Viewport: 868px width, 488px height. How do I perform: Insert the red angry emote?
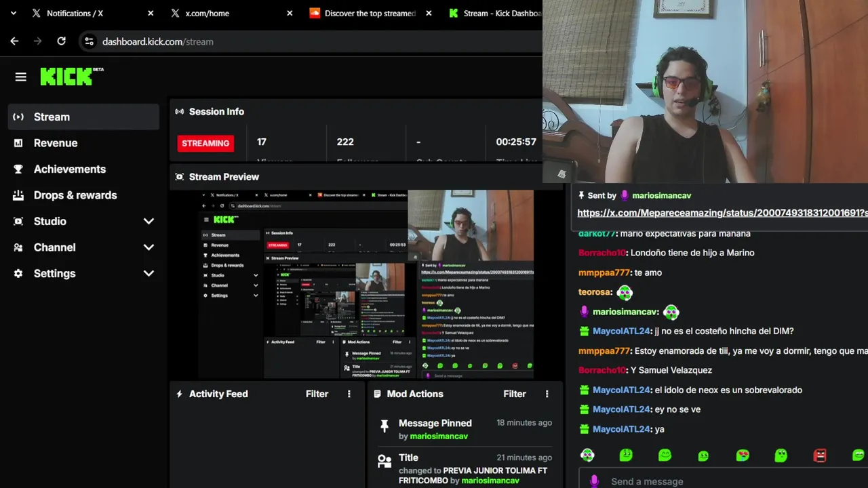point(820,455)
